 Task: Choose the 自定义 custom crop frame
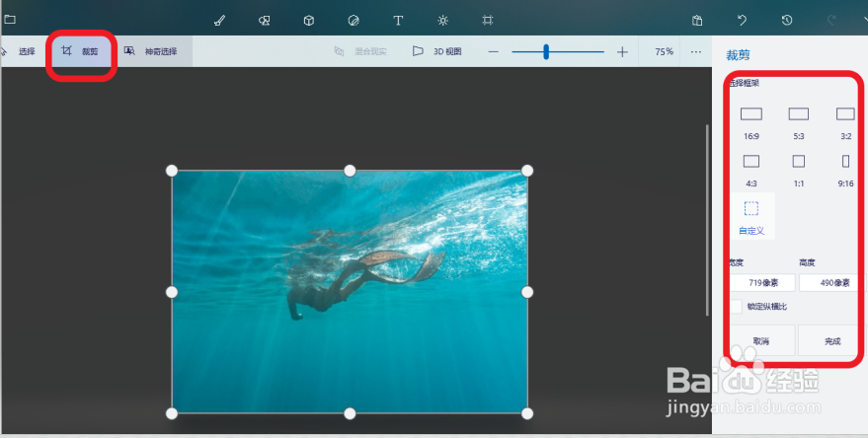[751, 217]
